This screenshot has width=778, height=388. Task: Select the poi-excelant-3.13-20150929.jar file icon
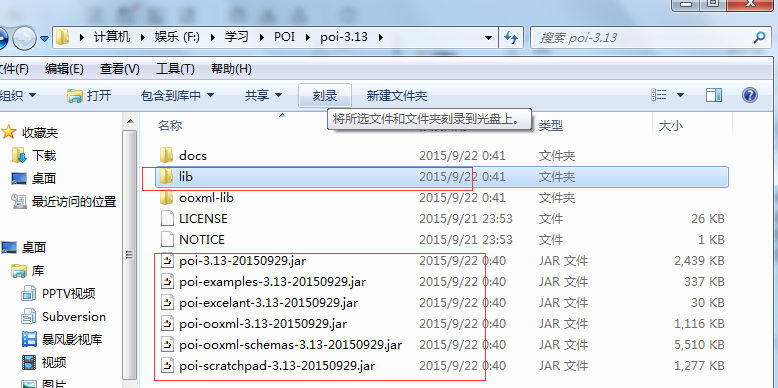(x=167, y=303)
